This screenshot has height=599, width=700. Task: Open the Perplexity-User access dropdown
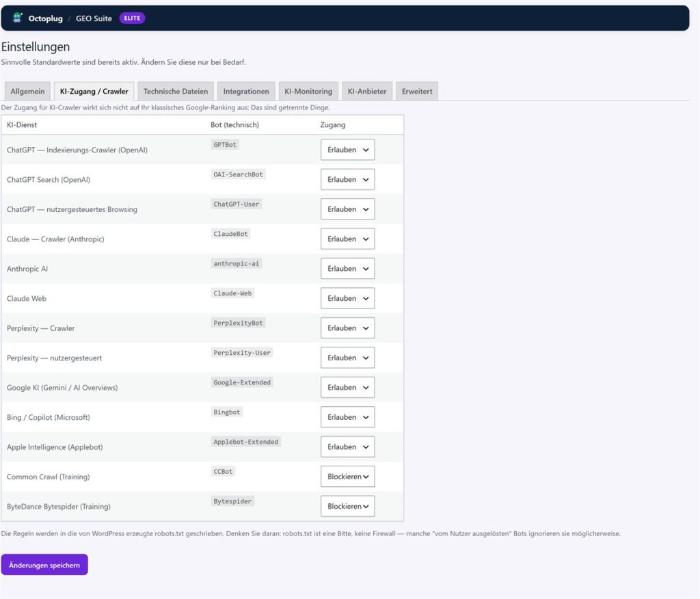(348, 358)
